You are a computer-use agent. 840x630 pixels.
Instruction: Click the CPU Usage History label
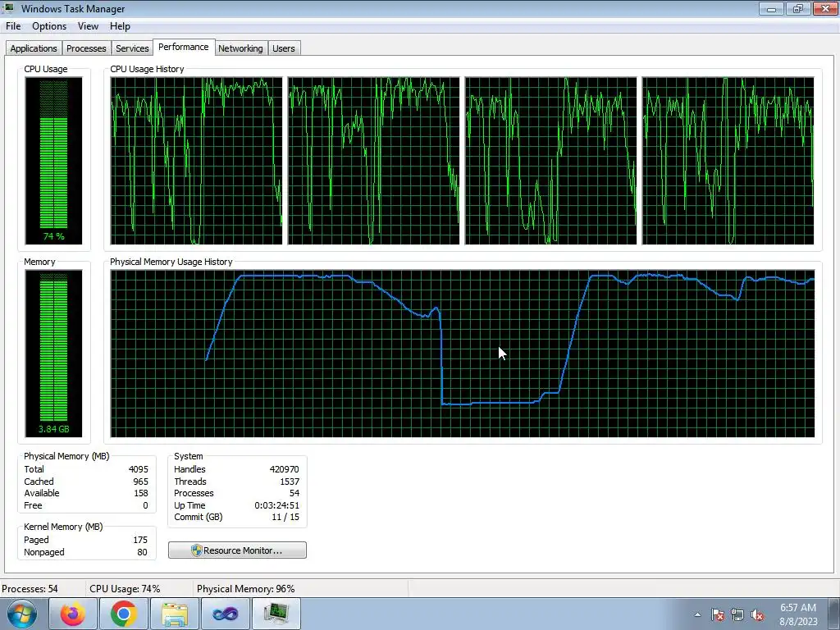pos(147,69)
